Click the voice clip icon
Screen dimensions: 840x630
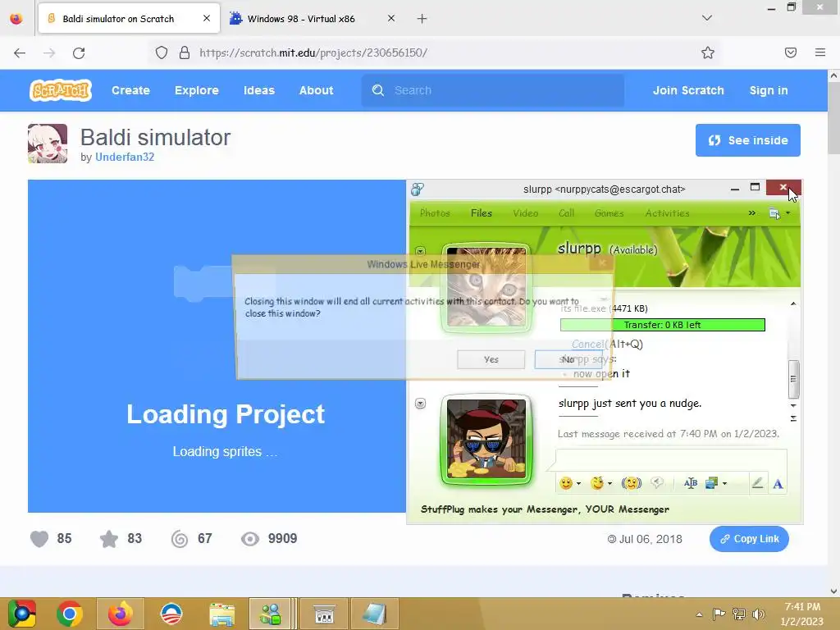pos(657,483)
